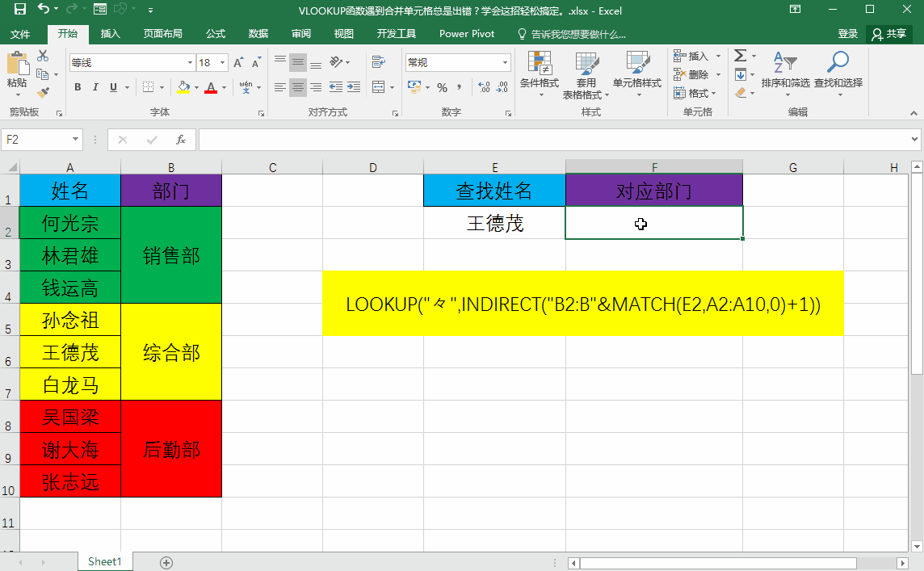Viewport: 924px width, 571px height.
Task: Open the Insert Function fx icon
Action: pos(181,140)
